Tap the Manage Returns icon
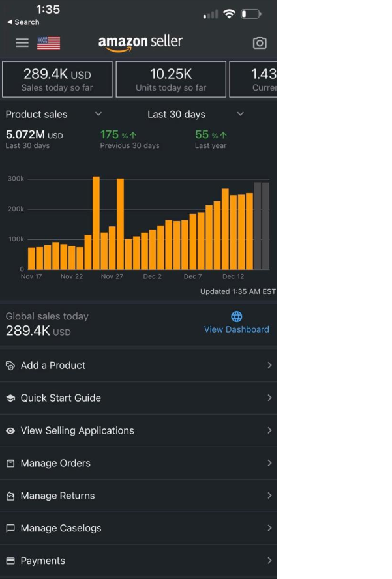This screenshot has height=579, width=392. click(10, 496)
